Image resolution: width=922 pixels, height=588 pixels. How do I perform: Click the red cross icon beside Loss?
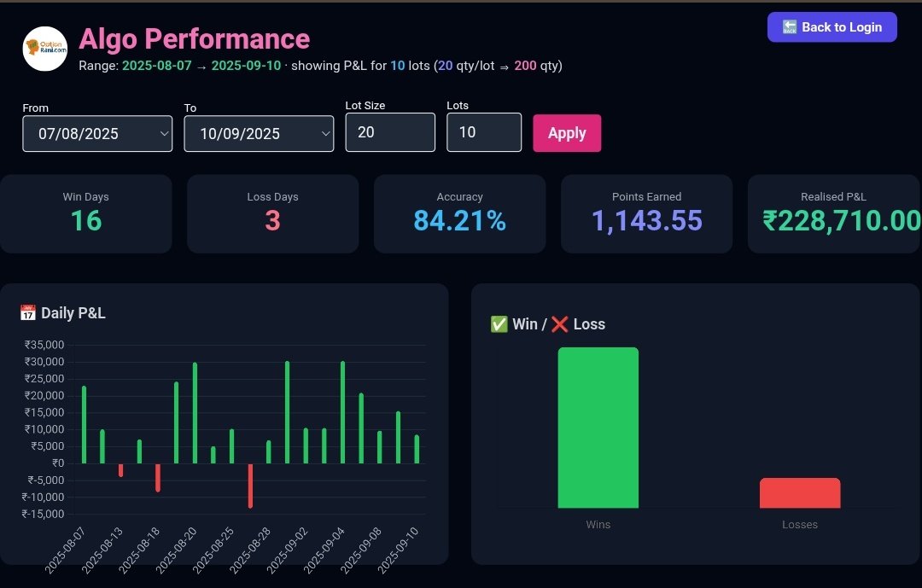click(x=560, y=324)
